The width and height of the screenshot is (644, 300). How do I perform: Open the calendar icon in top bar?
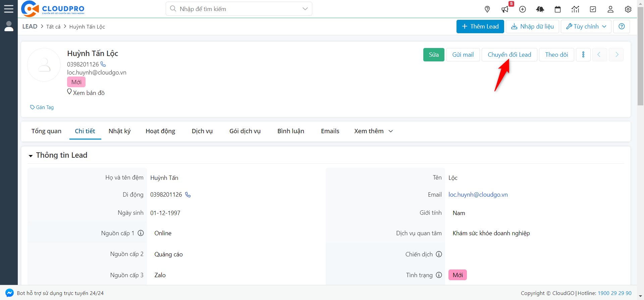[x=558, y=9]
